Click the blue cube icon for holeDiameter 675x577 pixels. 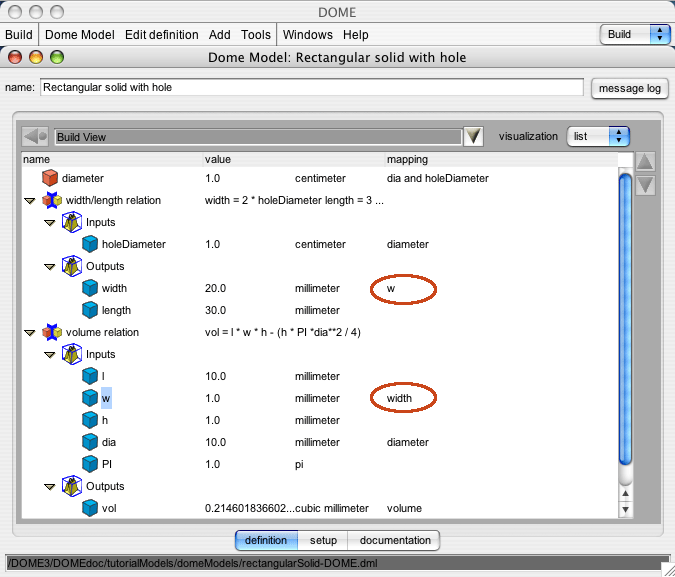point(90,244)
